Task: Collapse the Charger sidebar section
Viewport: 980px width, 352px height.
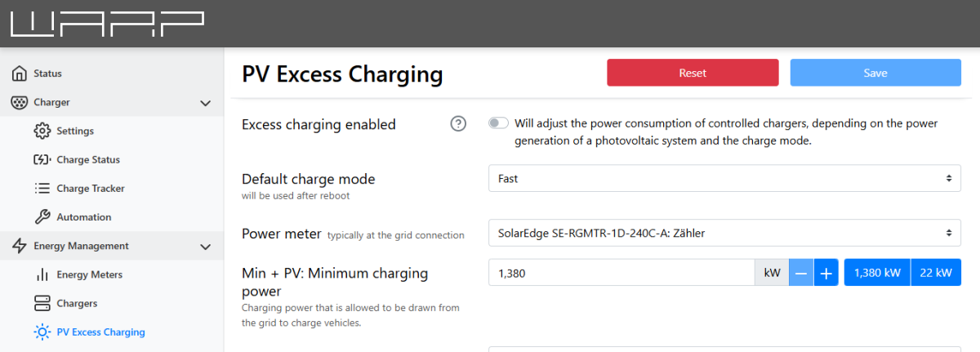Action: (205, 103)
